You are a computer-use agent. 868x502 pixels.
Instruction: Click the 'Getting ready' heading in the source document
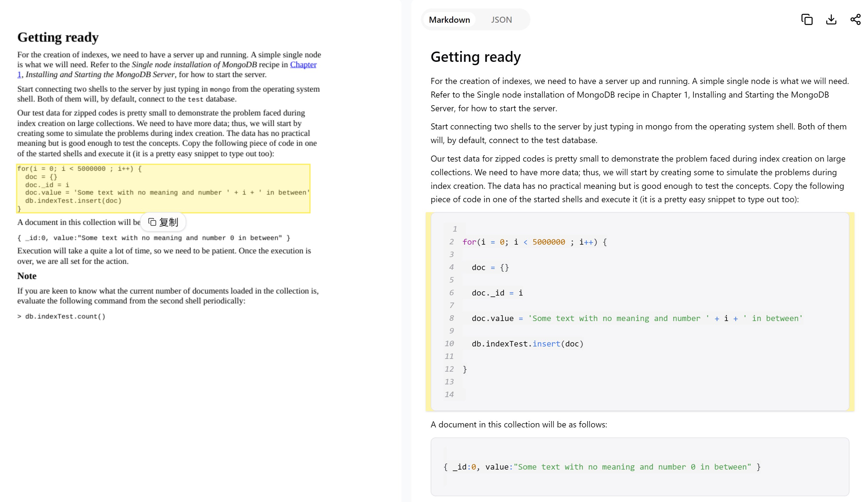click(x=58, y=37)
